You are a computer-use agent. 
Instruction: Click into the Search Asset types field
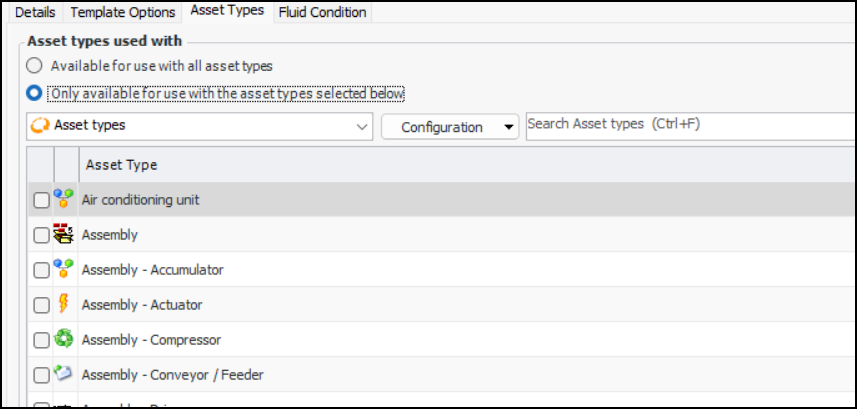[x=690, y=124]
